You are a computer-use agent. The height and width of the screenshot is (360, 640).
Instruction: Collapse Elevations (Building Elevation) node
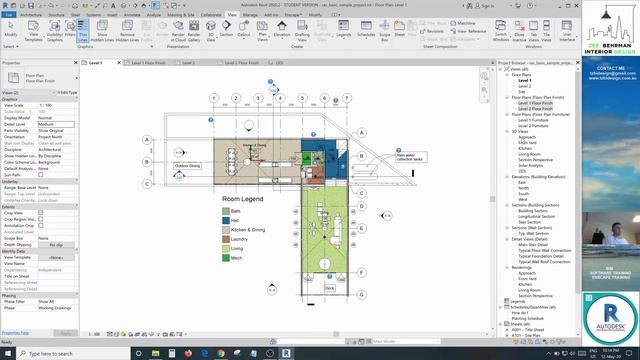507,177
